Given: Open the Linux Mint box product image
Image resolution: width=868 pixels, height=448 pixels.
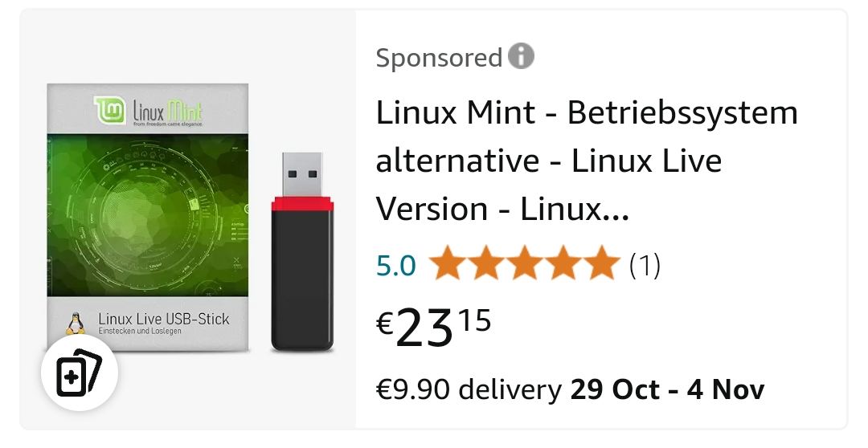Looking at the screenshot, I should pyautogui.click(x=148, y=217).
